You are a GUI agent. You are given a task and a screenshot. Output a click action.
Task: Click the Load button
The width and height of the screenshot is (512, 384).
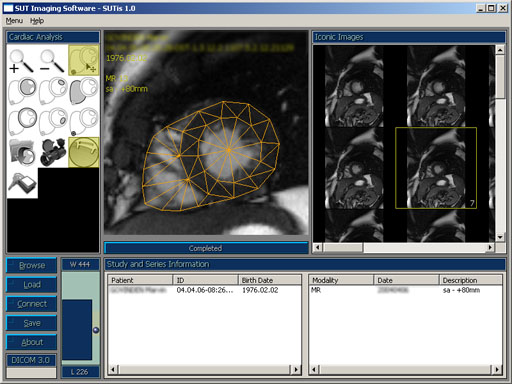[x=32, y=285]
